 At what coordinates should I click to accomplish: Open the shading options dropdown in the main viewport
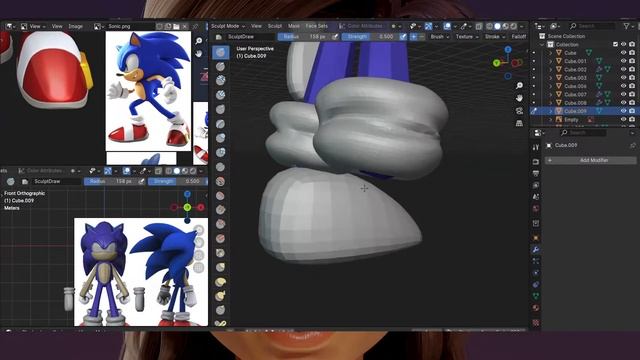[x=522, y=26]
